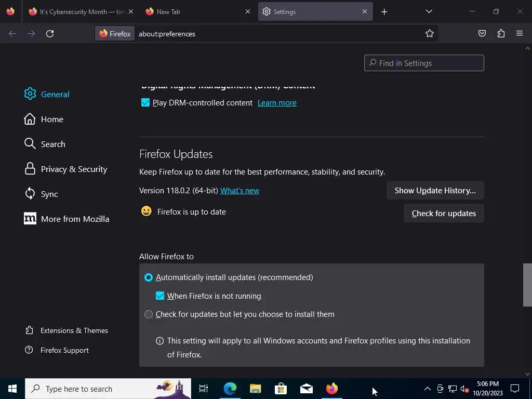Open Extensions & Themes
The image size is (532, 399).
[x=66, y=330]
